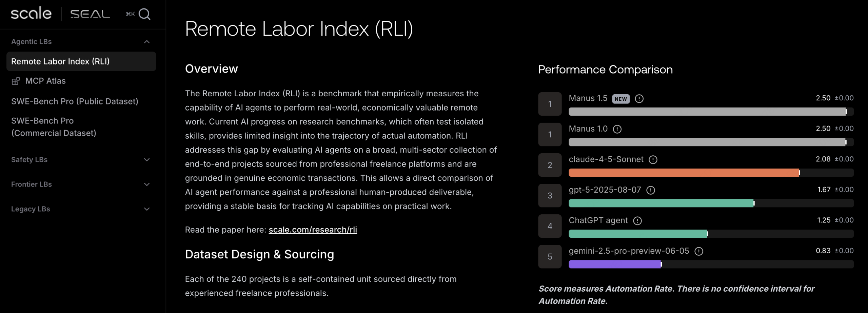Click the NEW badge on Manus 1.5

coord(620,99)
